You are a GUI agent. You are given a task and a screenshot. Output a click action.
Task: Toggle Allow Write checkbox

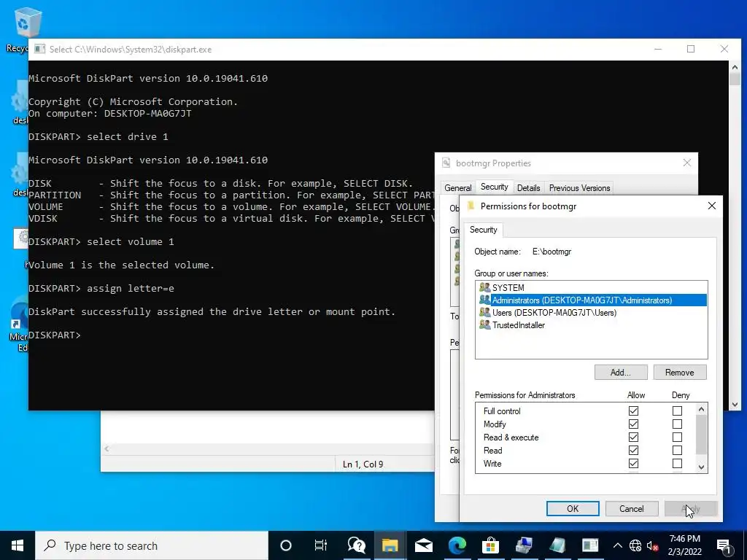click(633, 463)
